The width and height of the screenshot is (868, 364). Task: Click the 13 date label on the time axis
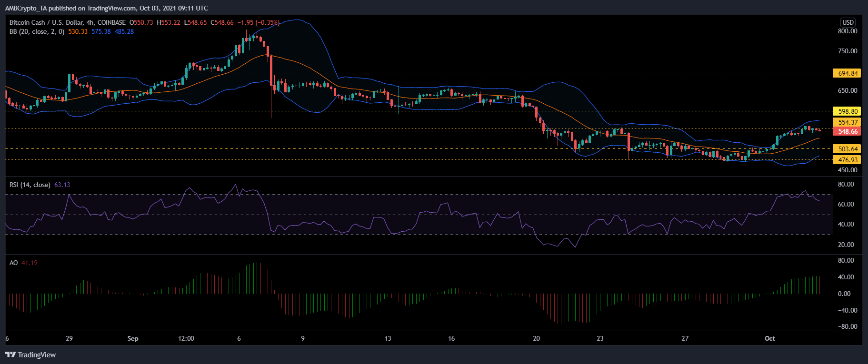point(388,338)
